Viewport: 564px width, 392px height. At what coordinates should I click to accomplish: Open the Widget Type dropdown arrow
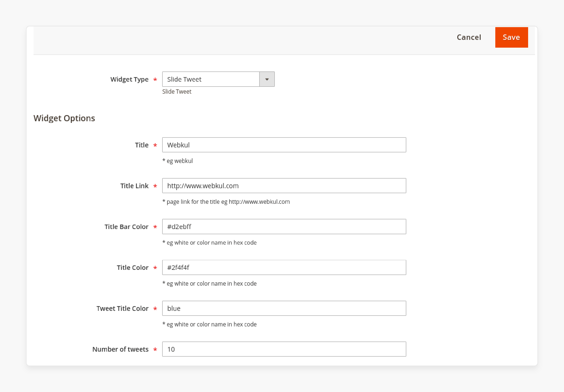[x=267, y=79]
